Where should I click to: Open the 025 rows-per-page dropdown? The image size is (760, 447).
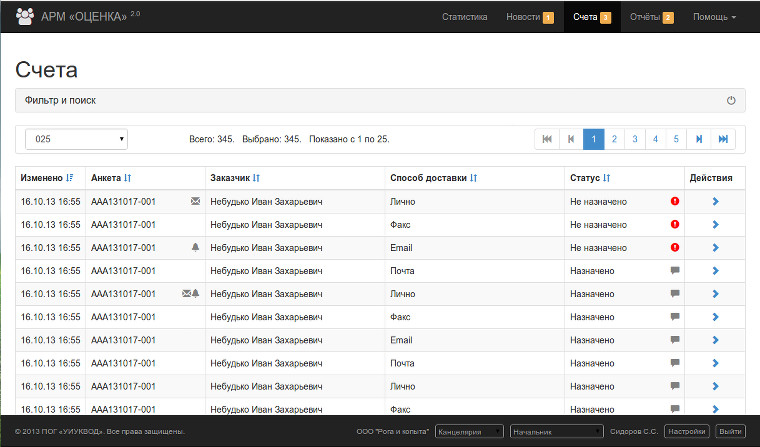pyautogui.click(x=77, y=139)
